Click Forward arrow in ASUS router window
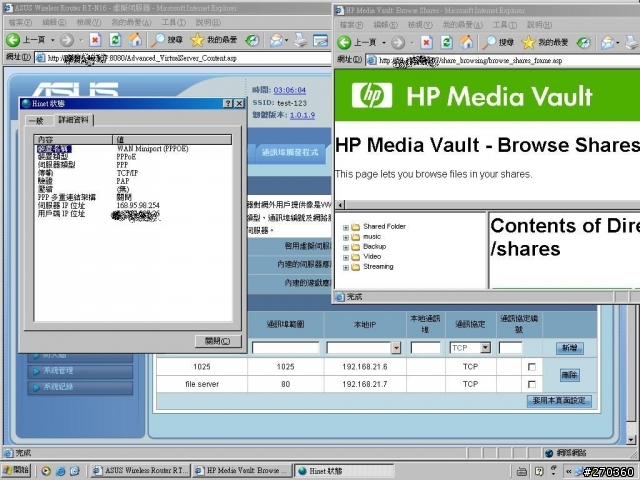Image resolution: width=640 pixels, height=480 pixels. 67,40
